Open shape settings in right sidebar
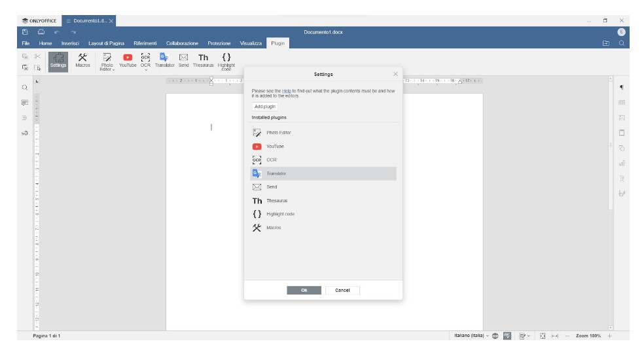The height and width of the screenshot is (356, 644). [622, 149]
